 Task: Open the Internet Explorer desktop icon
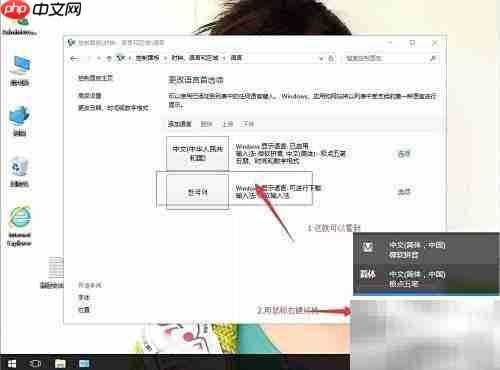pyautogui.click(x=19, y=227)
